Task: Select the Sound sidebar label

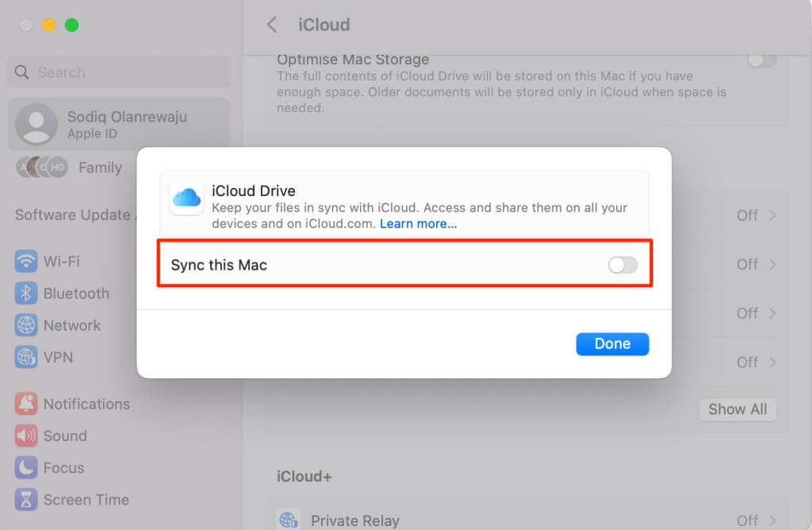Action: (65, 436)
